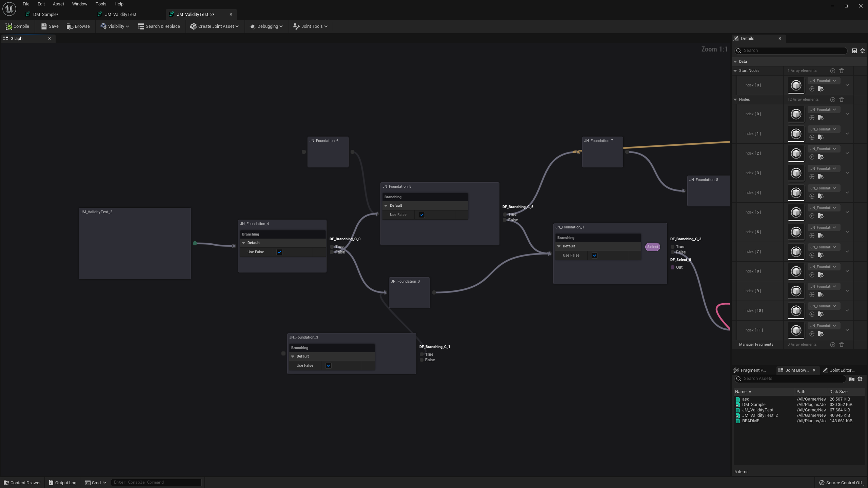868x488 pixels.
Task: Click Browse to asset icon for Nodes Index 0
Action: [821, 118]
